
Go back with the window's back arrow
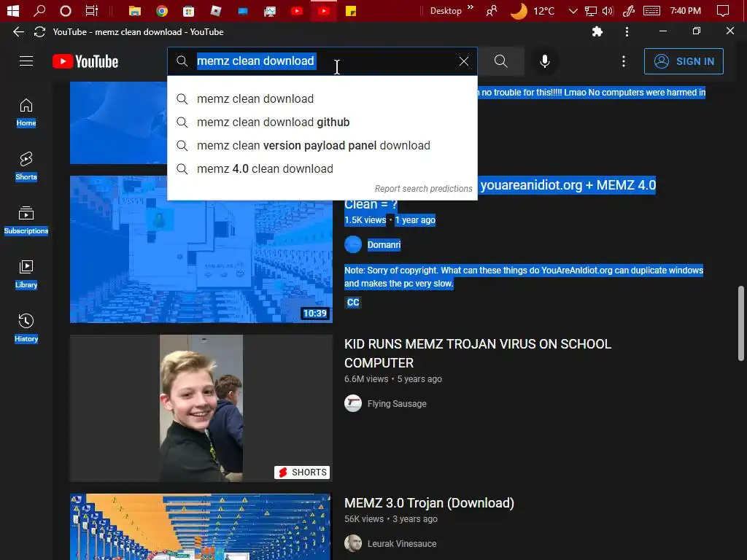pyautogui.click(x=18, y=32)
